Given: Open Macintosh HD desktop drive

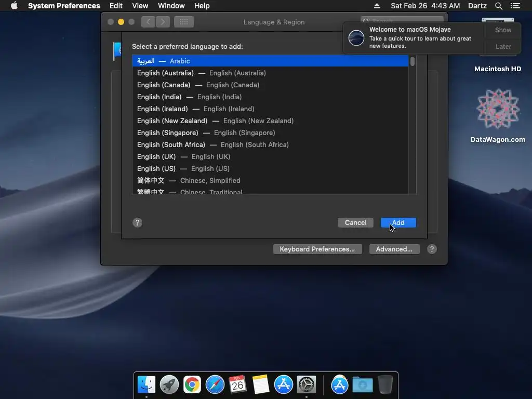Looking at the screenshot, I should tap(498, 69).
